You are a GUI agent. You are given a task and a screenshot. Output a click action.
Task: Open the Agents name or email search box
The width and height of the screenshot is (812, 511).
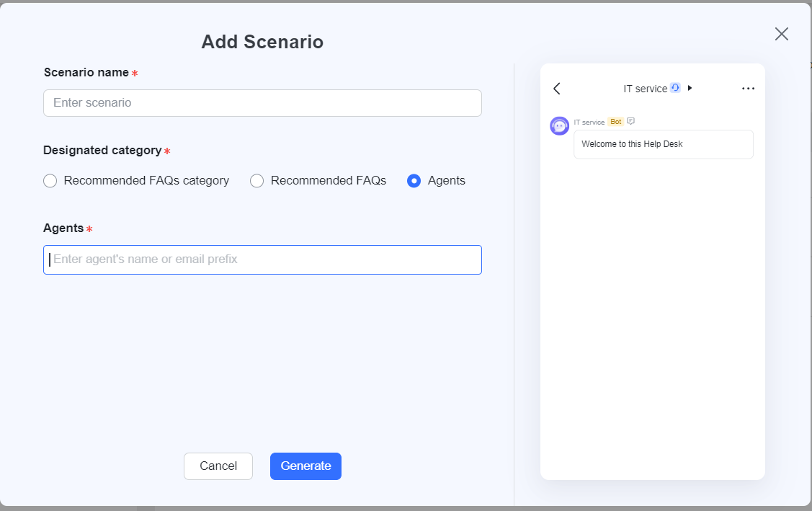pyautogui.click(x=262, y=259)
